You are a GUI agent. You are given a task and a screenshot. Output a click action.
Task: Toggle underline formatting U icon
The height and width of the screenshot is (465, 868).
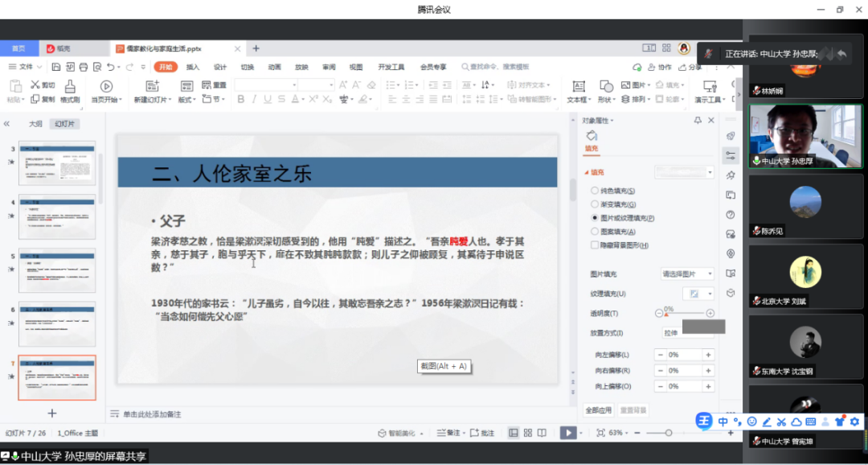click(268, 99)
